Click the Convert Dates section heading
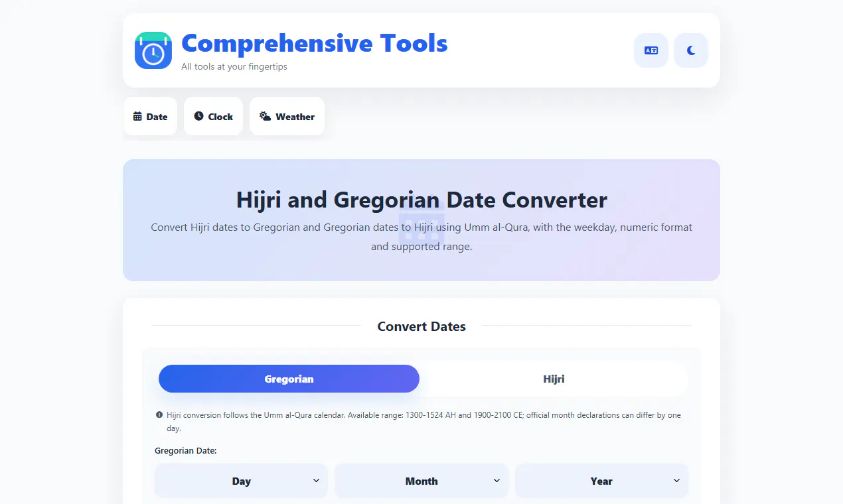 coord(421,326)
